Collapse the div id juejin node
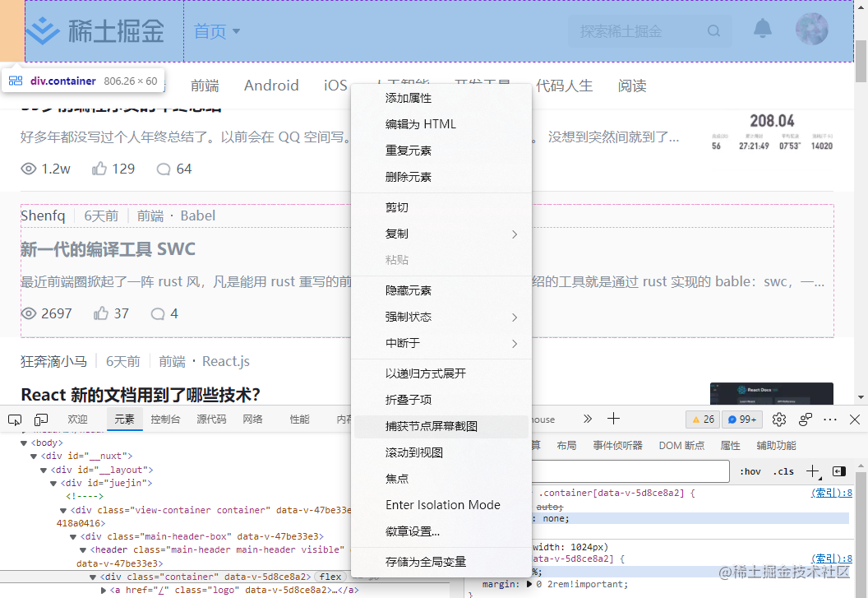The width and height of the screenshot is (868, 598). [x=53, y=484]
